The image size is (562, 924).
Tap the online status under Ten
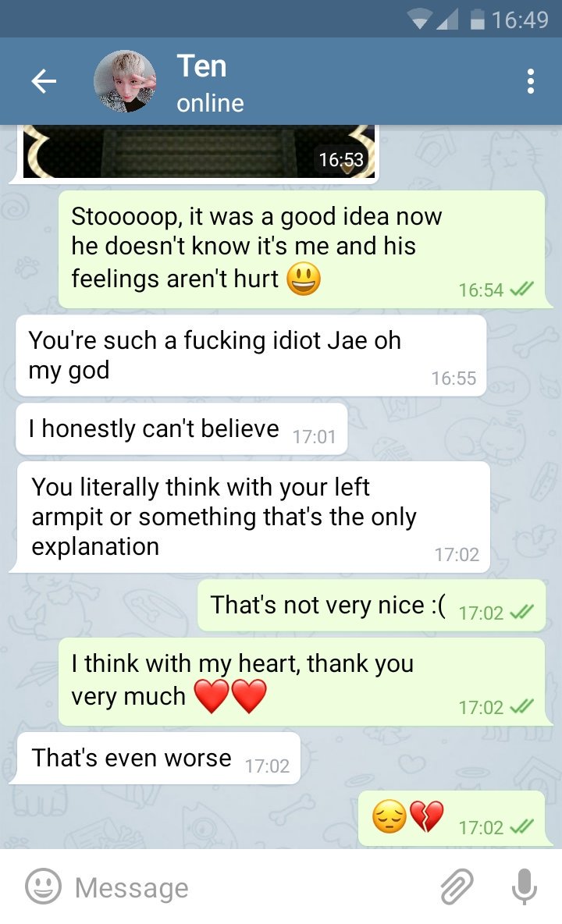coord(210,103)
